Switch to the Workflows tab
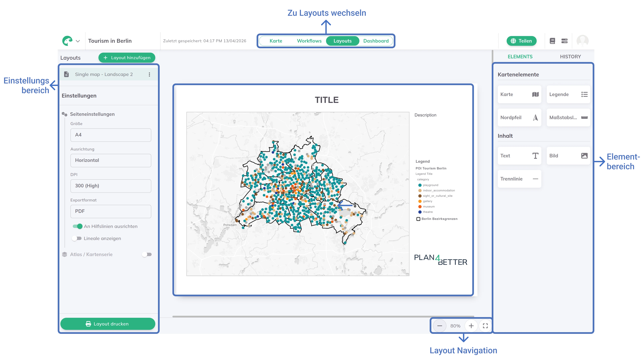Image resolution: width=644 pixels, height=362 pixels. coord(309,41)
